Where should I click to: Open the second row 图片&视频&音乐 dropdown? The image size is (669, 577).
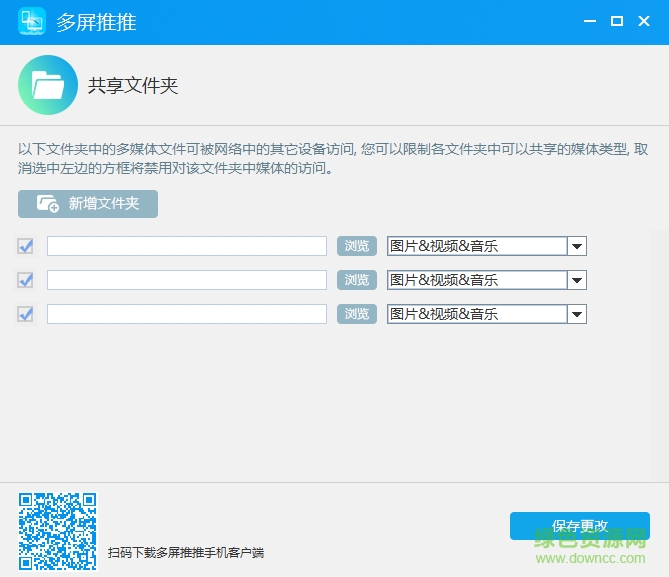576,280
